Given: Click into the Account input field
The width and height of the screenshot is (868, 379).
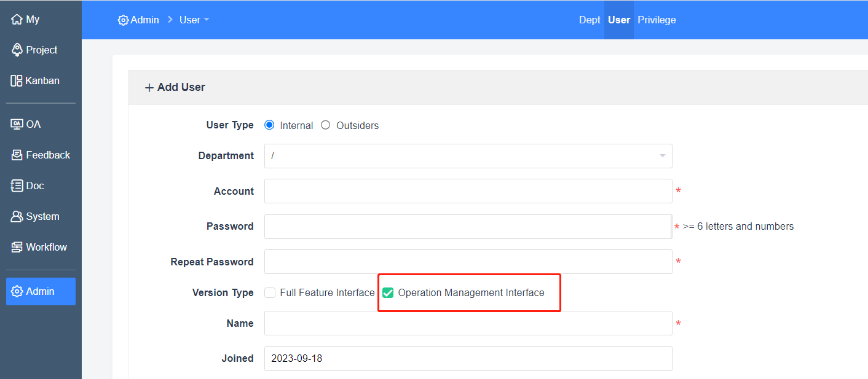Looking at the screenshot, I should (468, 191).
